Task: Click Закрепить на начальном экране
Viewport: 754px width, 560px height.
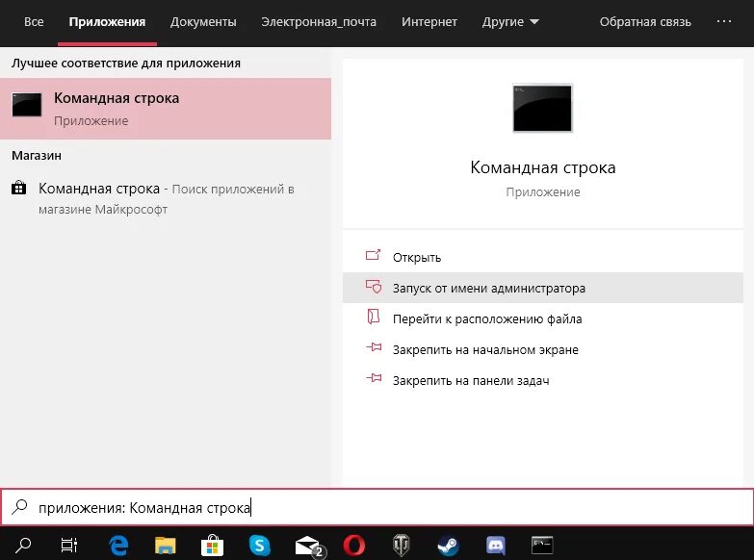Action: (x=543, y=349)
